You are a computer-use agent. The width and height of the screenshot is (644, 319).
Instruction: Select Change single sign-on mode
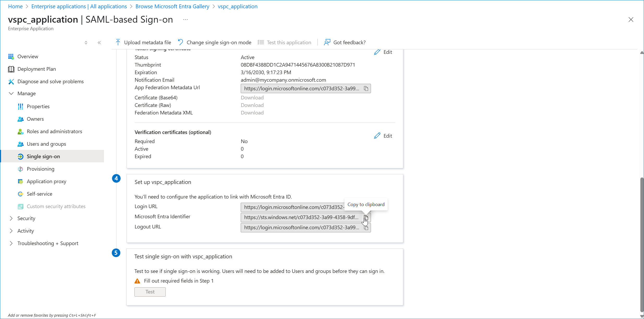coord(219,42)
